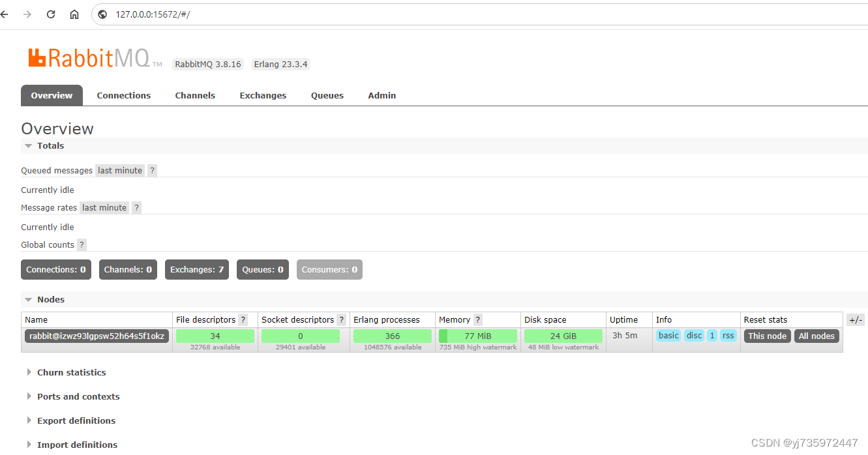
Task: Open help for Memory column
Action: (x=478, y=320)
